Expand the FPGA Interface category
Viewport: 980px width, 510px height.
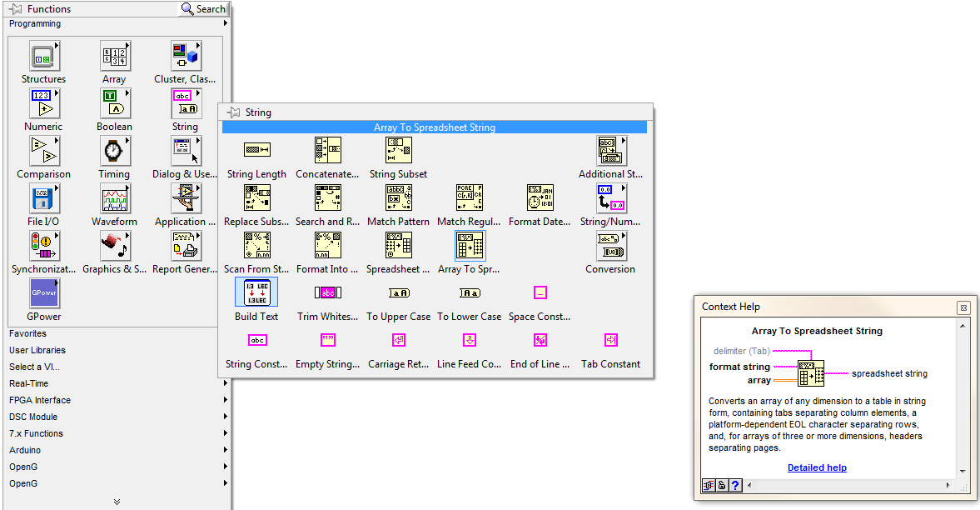point(117,400)
